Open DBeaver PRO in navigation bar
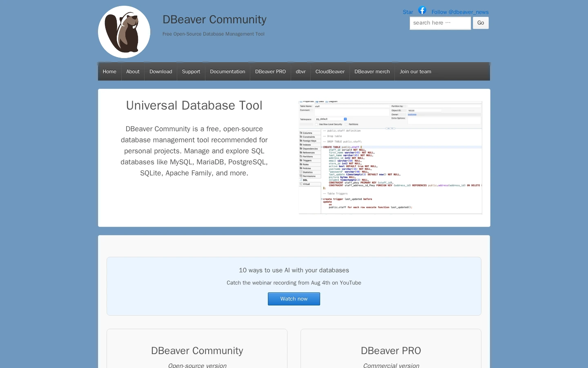588x368 pixels. pos(270,72)
